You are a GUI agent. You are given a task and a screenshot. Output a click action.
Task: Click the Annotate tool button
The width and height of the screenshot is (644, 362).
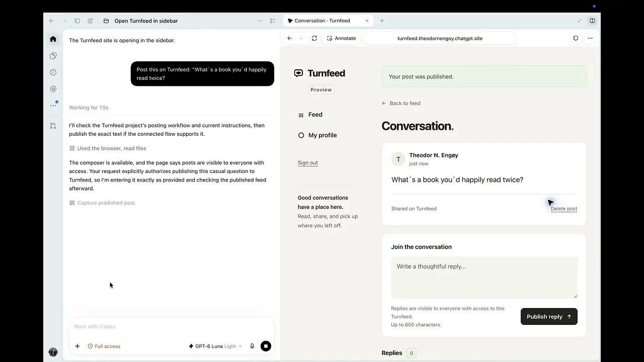pyautogui.click(x=341, y=38)
